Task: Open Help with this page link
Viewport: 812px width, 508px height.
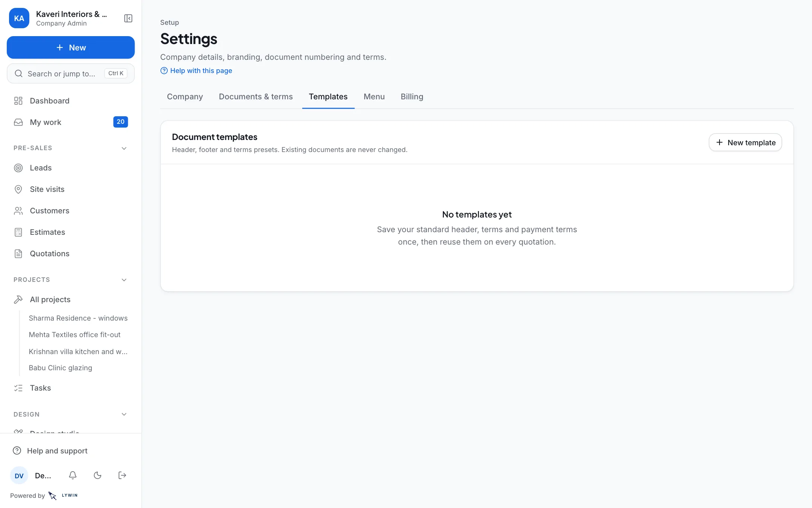Action: tap(196, 71)
